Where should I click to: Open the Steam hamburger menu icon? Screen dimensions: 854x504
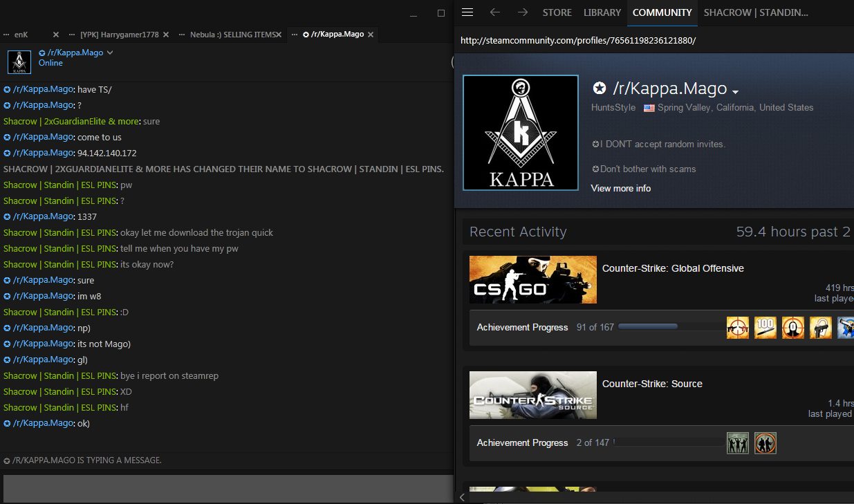point(467,12)
